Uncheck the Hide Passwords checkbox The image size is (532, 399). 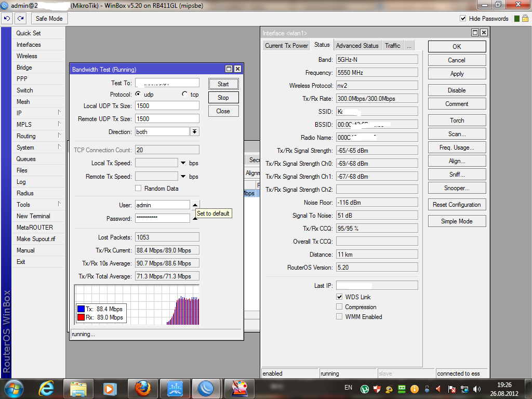click(463, 19)
